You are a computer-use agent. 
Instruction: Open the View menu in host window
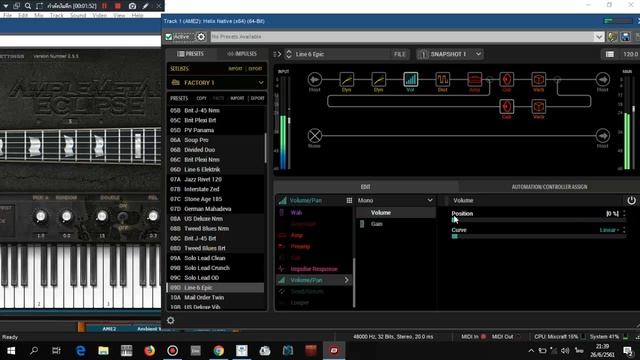[x=119, y=15]
